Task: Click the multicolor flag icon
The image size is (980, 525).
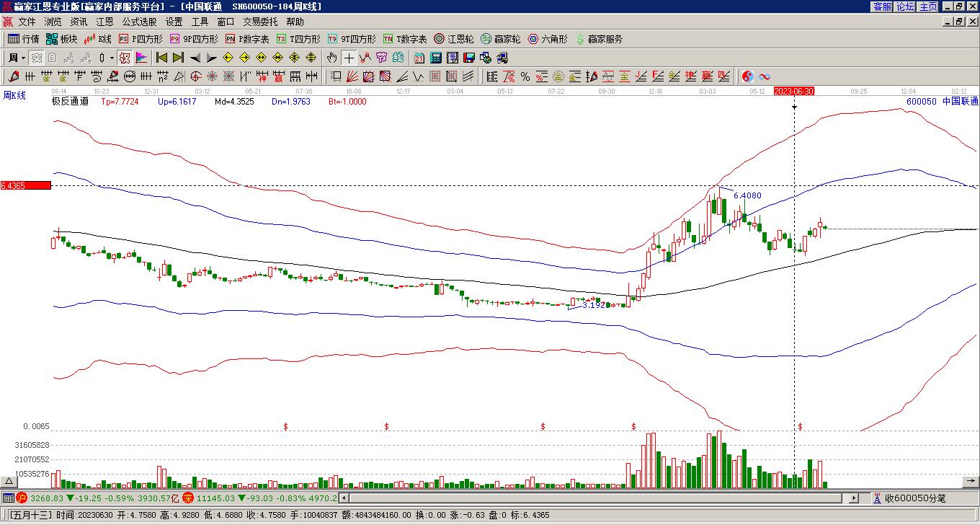Action: click(x=141, y=58)
